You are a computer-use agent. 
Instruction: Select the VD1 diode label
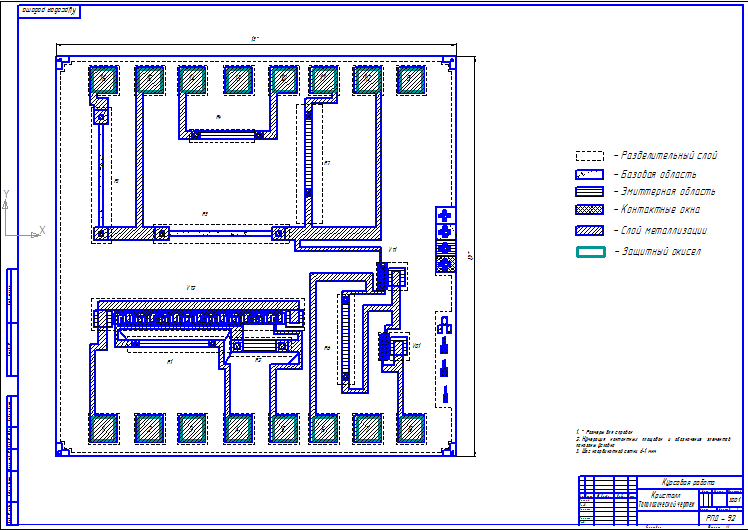click(x=416, y=346)
